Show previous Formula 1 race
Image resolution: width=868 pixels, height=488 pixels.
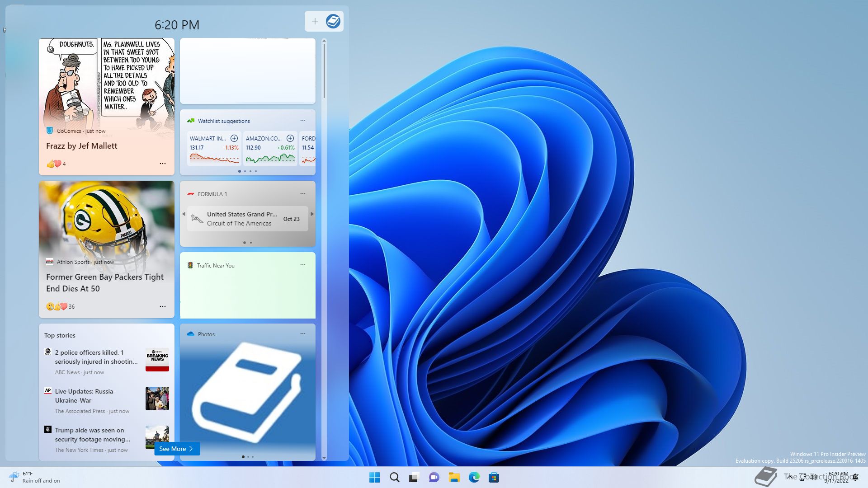pos(184,214)
